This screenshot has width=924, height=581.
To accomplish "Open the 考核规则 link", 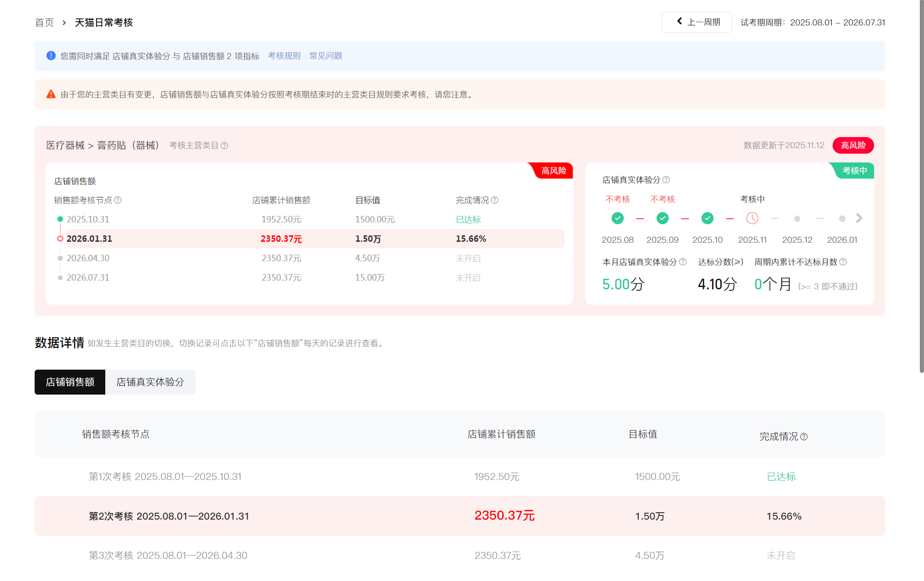I will 284,56.
